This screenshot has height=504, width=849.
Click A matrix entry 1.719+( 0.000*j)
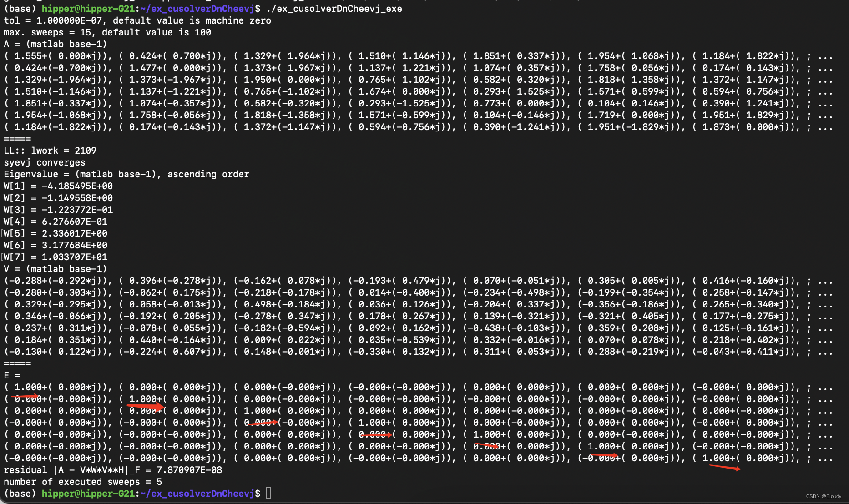coord(632,115)
